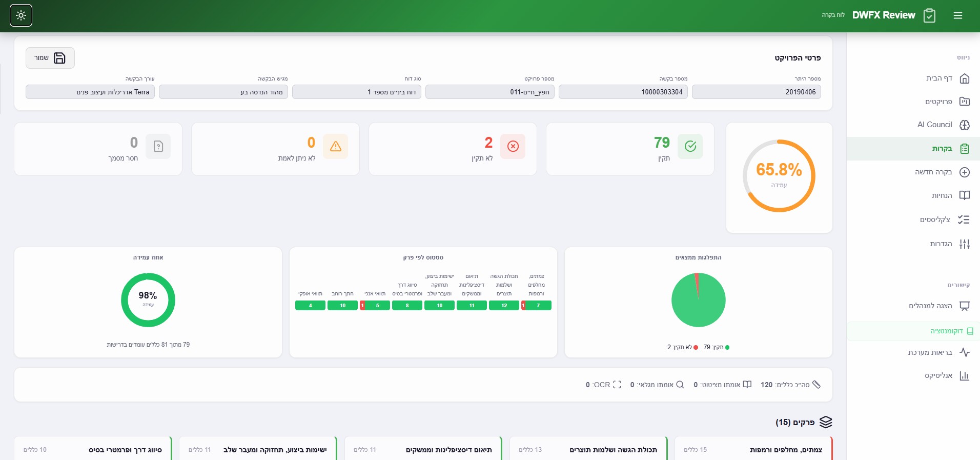980x460 pixels.
Task: Open the hamburger menu in header
Action: (x=957, y=15)
